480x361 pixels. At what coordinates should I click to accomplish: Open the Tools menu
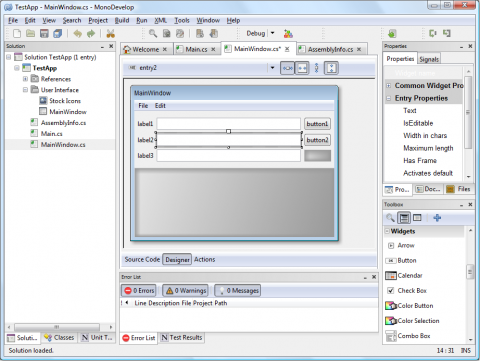click(182, 21)
